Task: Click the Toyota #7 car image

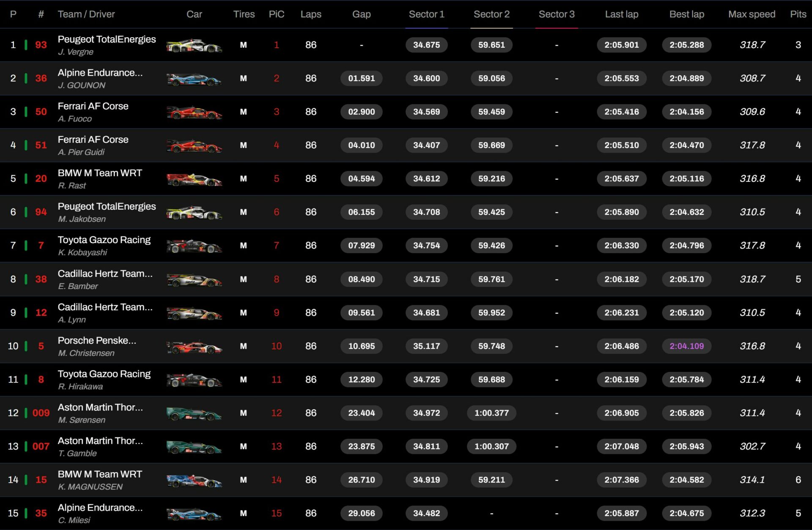Action: click(x=194, y=246)
